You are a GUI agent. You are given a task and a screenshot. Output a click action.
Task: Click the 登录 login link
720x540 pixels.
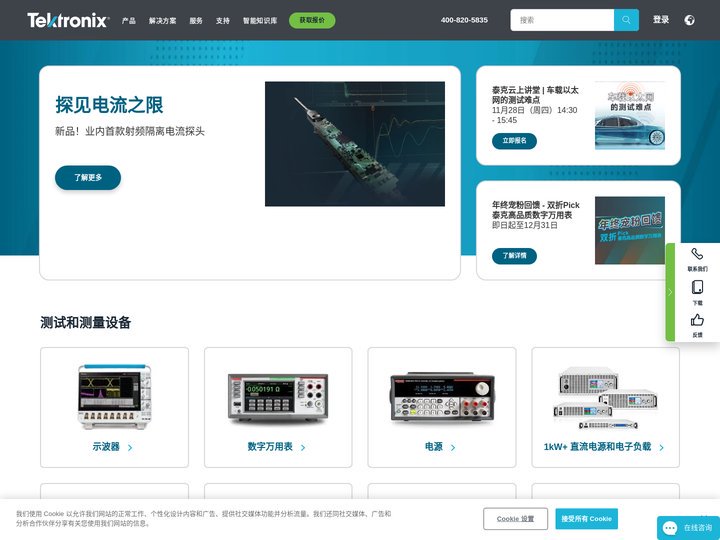(x=661, y=20)
